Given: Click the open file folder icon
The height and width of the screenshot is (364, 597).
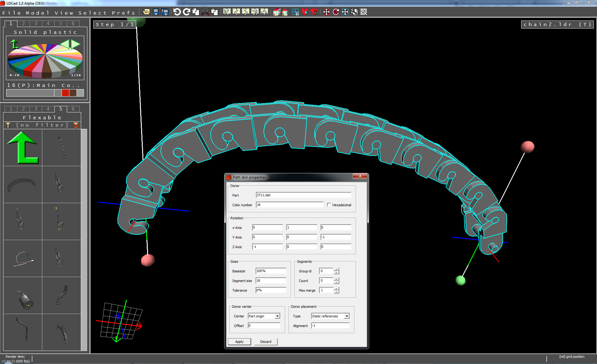Looking at the screenshot, I should pos(146,12).
